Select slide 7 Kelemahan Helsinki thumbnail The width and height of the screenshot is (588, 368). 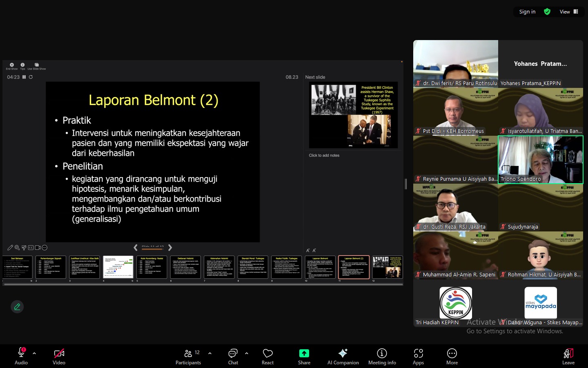(x=219, y=267)
